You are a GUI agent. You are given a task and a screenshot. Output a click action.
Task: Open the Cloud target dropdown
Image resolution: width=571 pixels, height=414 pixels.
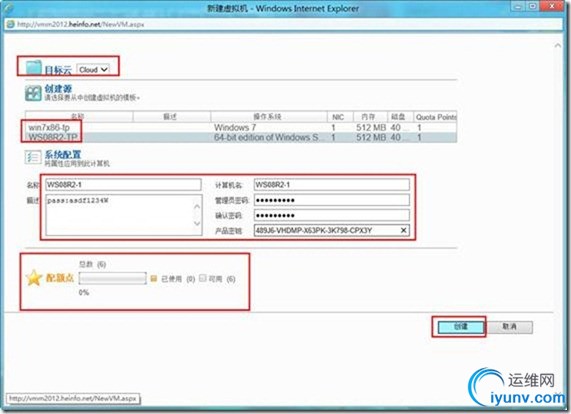click(93, 69)
